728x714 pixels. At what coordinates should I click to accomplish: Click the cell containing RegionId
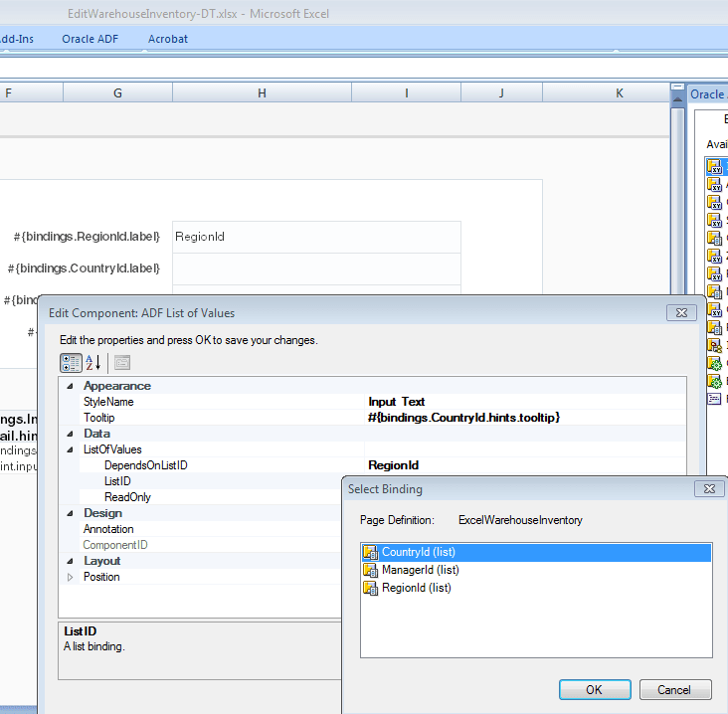point(316,237)
